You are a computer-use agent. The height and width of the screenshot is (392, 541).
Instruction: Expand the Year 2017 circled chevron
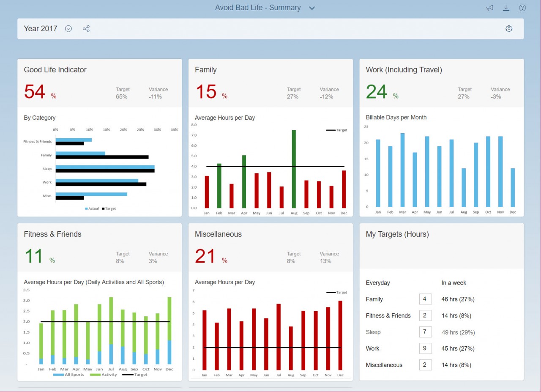point(68,29)
